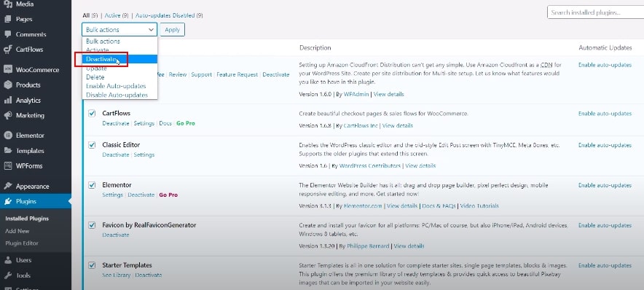This screenshot has width=644, height=290.
Task: Open the WordPress Contributors author link
Action: pos(370,166)
